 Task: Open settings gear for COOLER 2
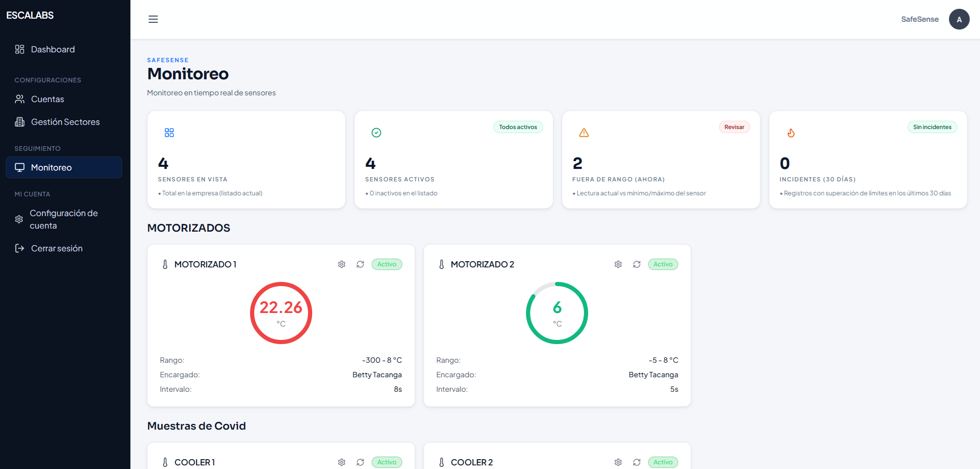[618, 462]
